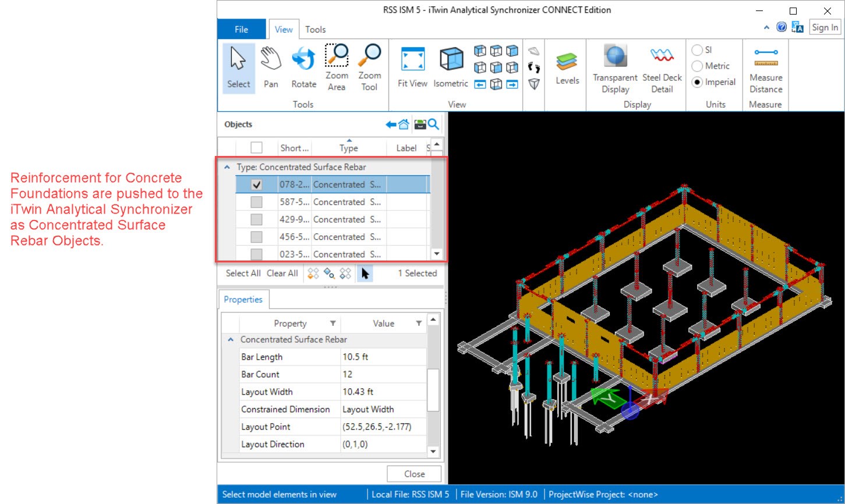The height and width of the screenshot is (504, 845).
Task: Collapse the Concentrated Surface Rebar properties group
Action: click(231, 339)
